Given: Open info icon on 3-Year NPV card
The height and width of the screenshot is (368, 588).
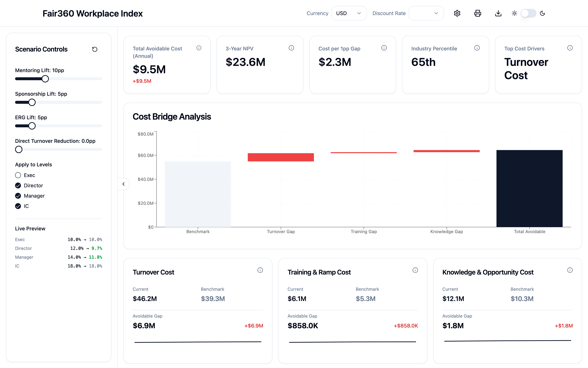Looking at the screenshot, I should click(x=291, y=48).
